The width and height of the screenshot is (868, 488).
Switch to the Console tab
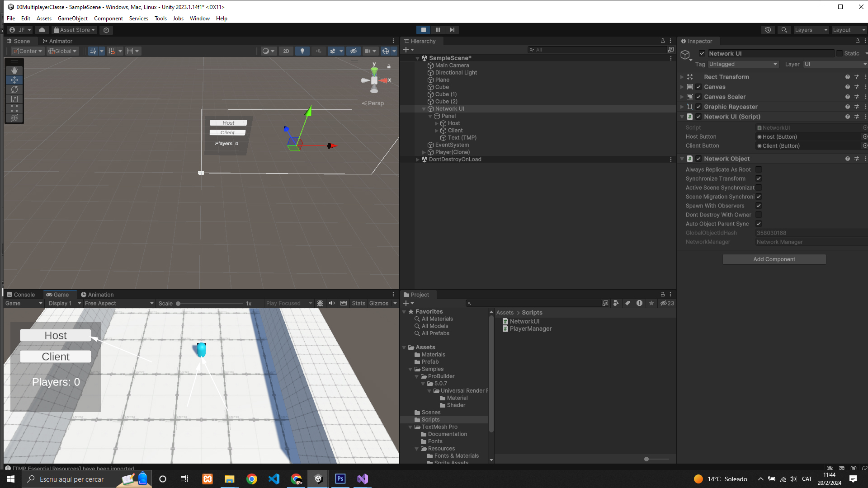pyautogui.click(x=21, y=295)
